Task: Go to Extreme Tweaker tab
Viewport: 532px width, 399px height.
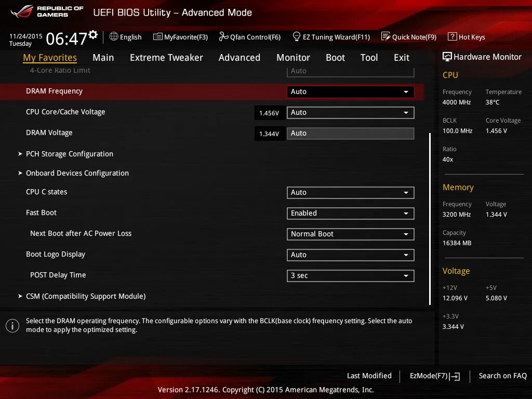Action: point(166,58)
